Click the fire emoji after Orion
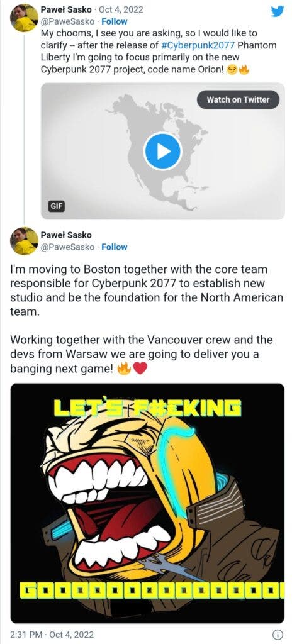 click(x=244, y=69)
